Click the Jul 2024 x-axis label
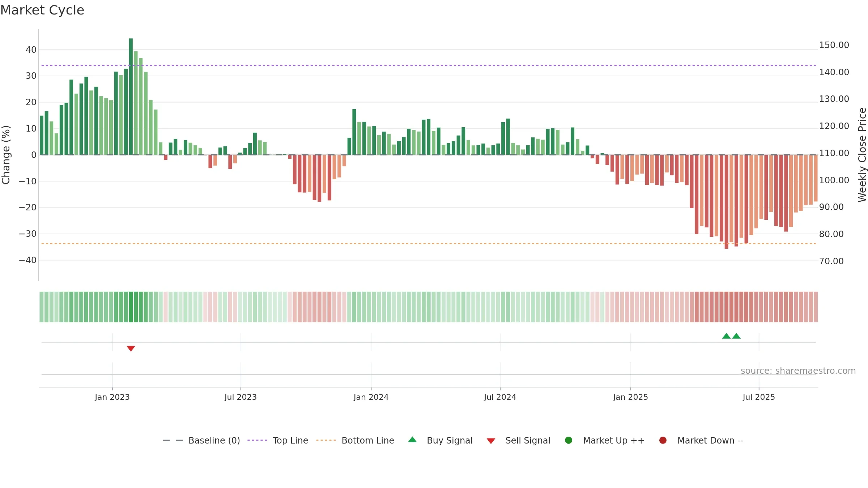Viewport: 868px width, 488px height. [500, 397]
